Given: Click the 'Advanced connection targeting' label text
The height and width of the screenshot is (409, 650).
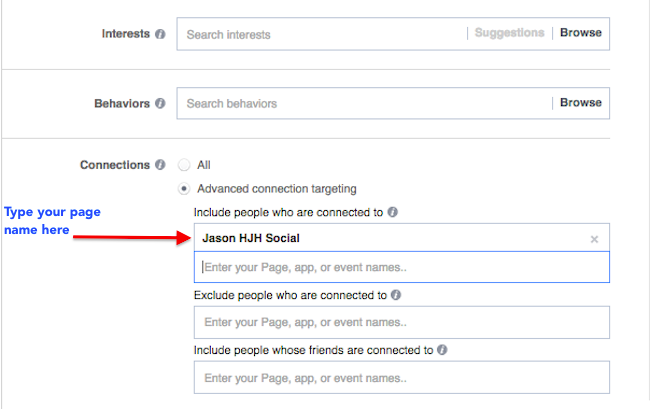Looking at the screenshot, I should click(x=276, y=188).
